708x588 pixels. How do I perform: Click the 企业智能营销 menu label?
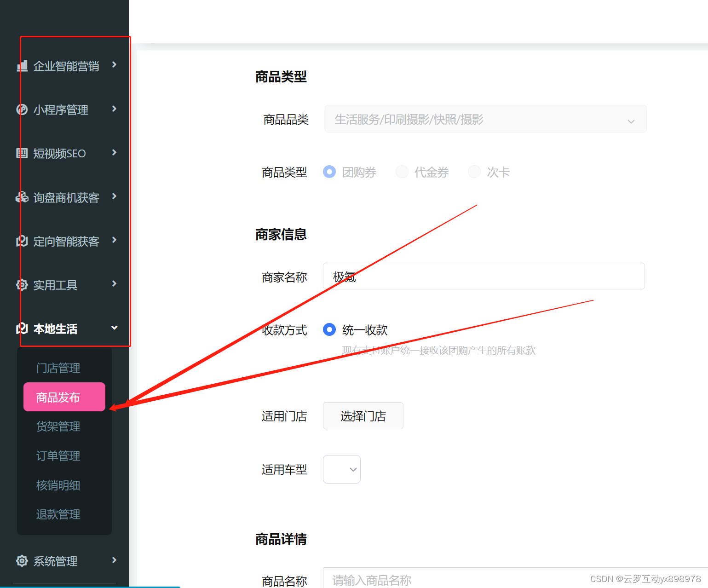click(x=66, y=66)
